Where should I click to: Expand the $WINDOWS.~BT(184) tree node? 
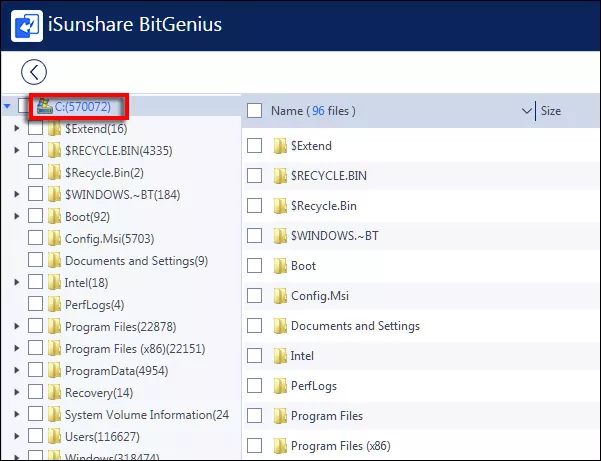coord(16,194)
